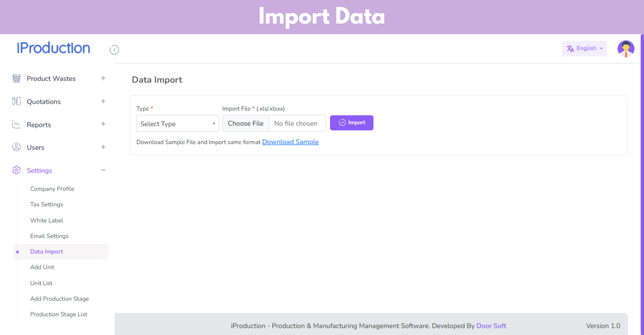This screenshot has height=335, width=644.
Task: Click Choose File to pick a file
Action: point(246,124)
